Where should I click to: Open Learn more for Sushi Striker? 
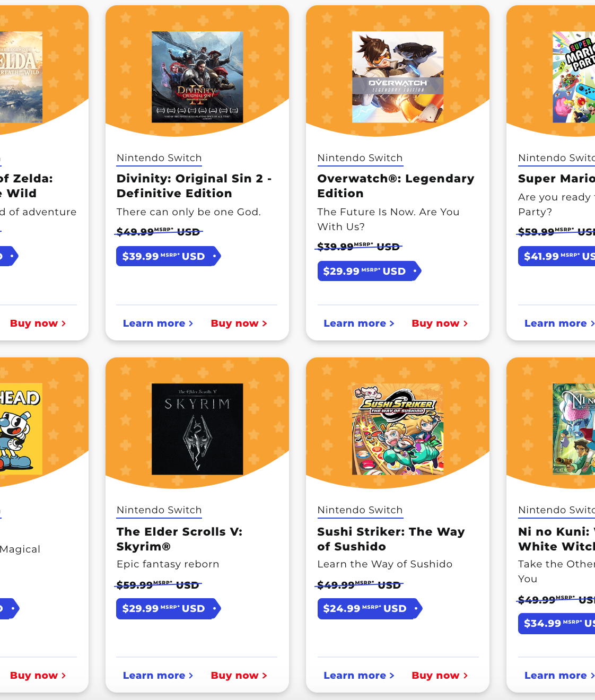point(358,676)
